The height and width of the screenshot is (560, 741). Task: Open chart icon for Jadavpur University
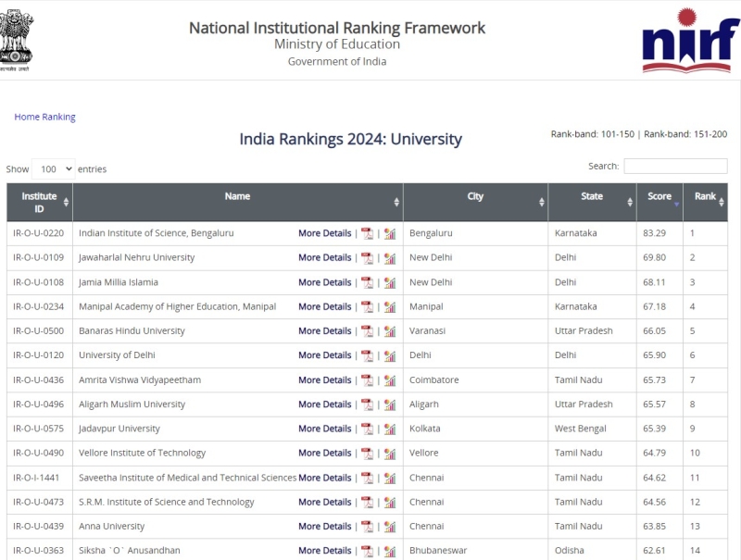click(x=390, y=429)
